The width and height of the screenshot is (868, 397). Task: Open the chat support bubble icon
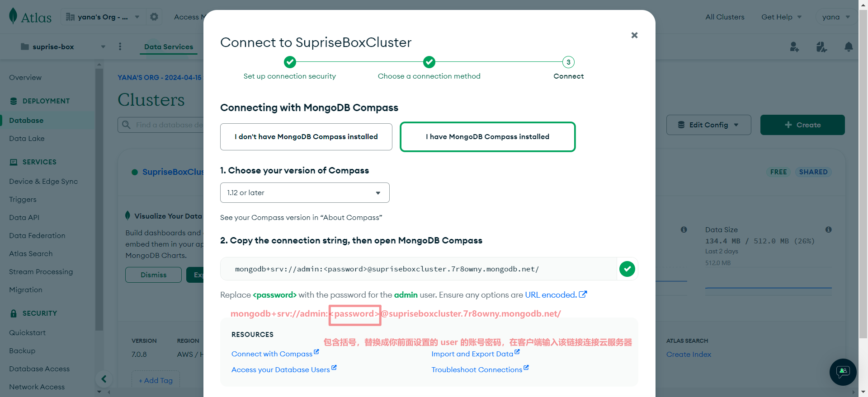(x=843, y=372)
